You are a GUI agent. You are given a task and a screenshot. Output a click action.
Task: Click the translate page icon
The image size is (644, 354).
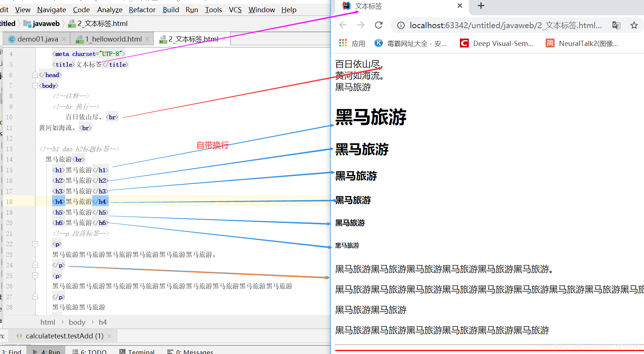tap(616, 25)
